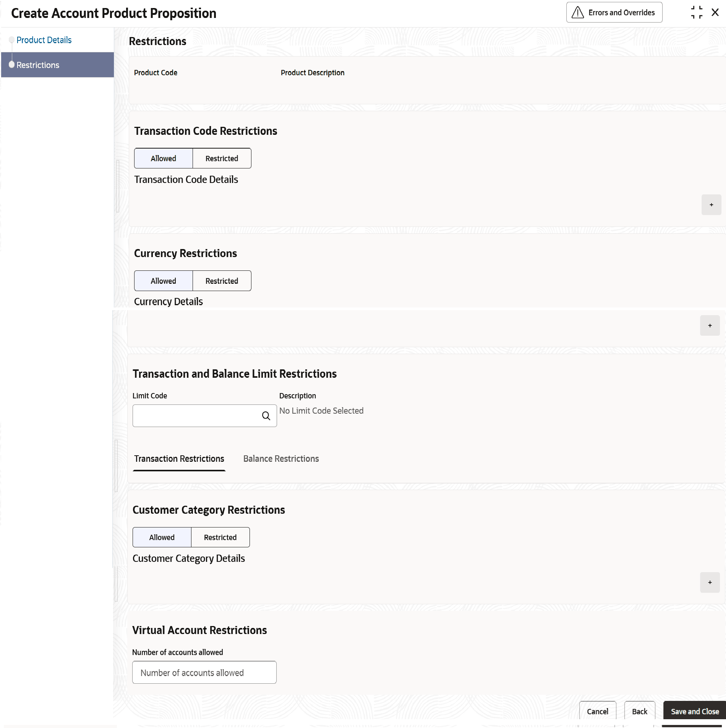
Task: Switch to the Balance Restrictions tab
Action: [x=281, y=459]
